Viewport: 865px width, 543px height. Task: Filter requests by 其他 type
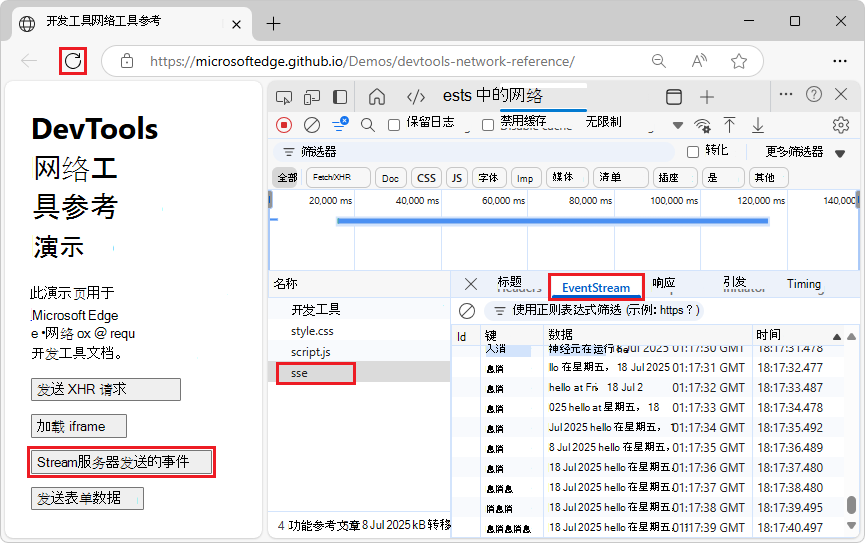[768, 178]
